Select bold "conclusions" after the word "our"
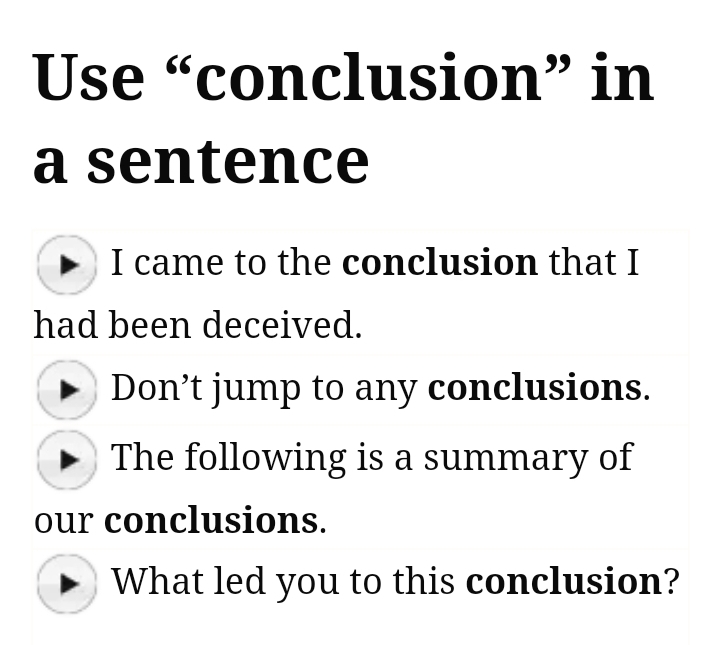Screen dimensions: 720x645 [211, 520]
